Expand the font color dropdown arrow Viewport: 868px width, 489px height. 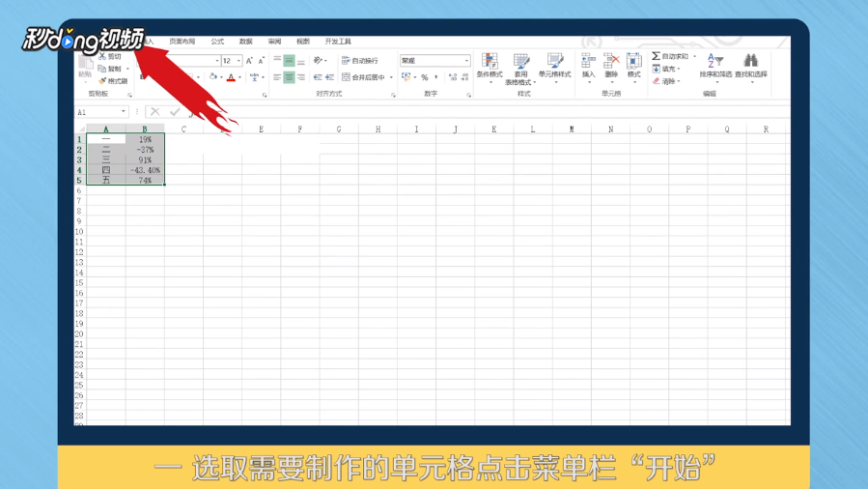click(x=239, y=77)
